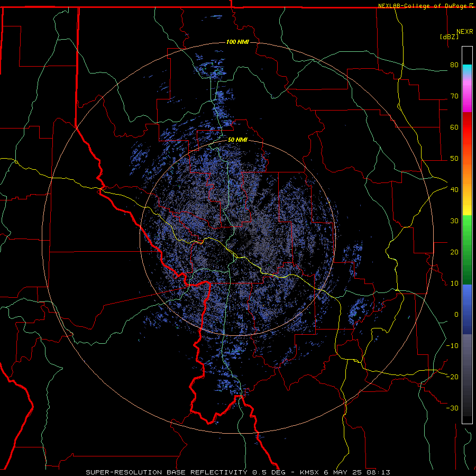Click the 50 value on dBZ scale
Viewport: 476px width, 476px height.
454,159
